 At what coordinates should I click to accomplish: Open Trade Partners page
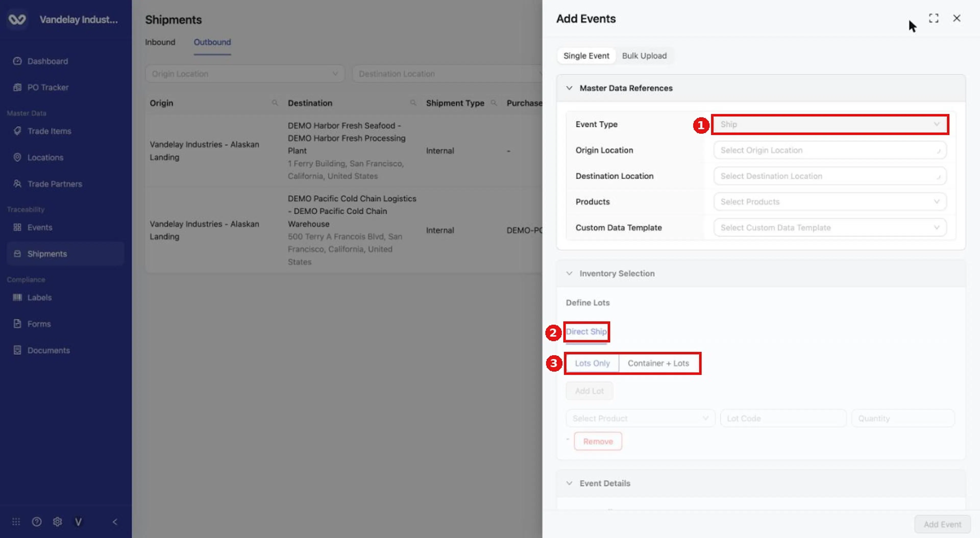pyautogui.click(x=54, y=184)
